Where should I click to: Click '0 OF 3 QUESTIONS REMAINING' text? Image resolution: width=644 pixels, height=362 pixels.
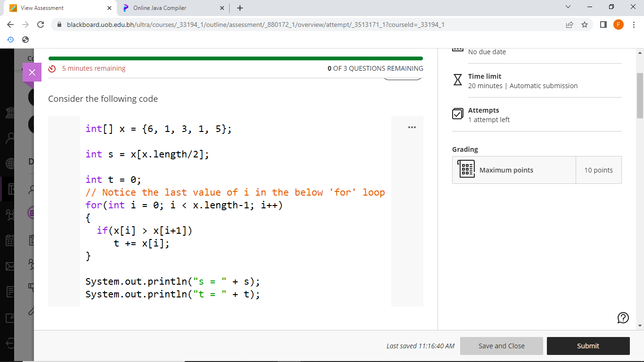point(375,68)
